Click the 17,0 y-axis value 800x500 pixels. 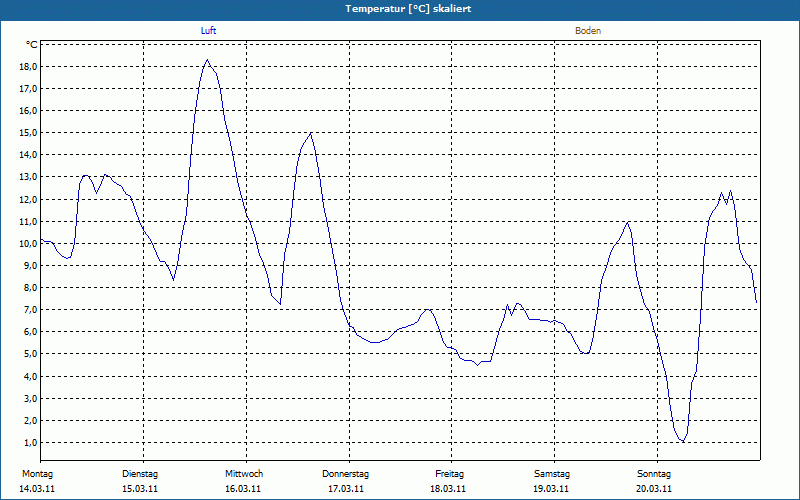pyautogui.click(x=28, y=89)
